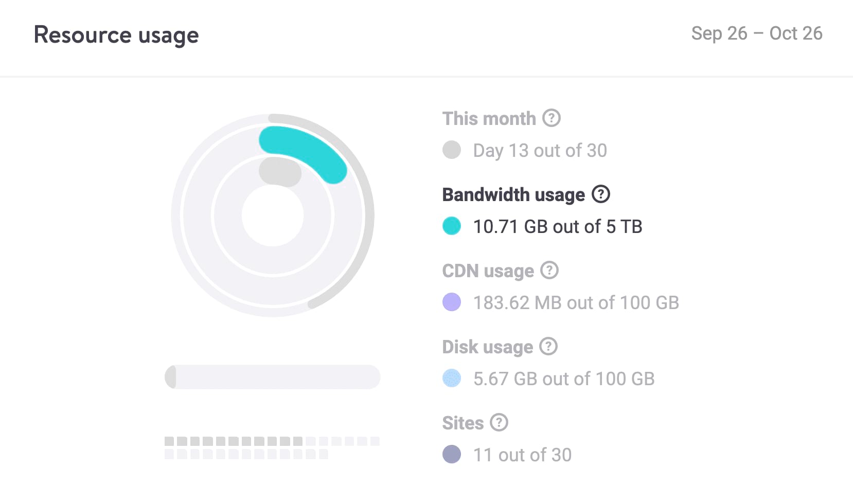Click the Disk usage question mark icon
This screenshot has height=504, width=853.
tap(549, 347)
